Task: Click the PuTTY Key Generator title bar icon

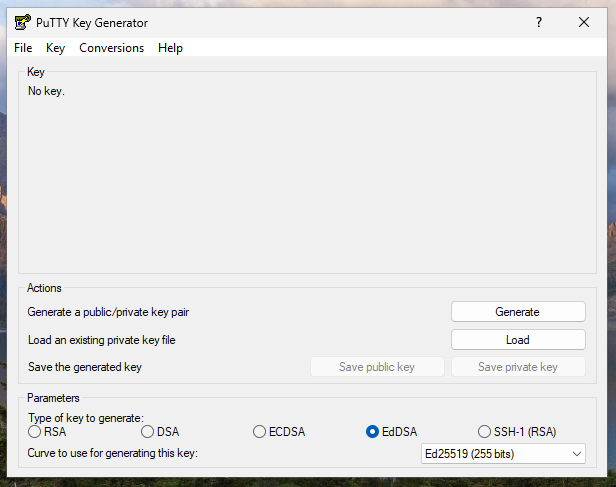Action: [x=22, y=22]
